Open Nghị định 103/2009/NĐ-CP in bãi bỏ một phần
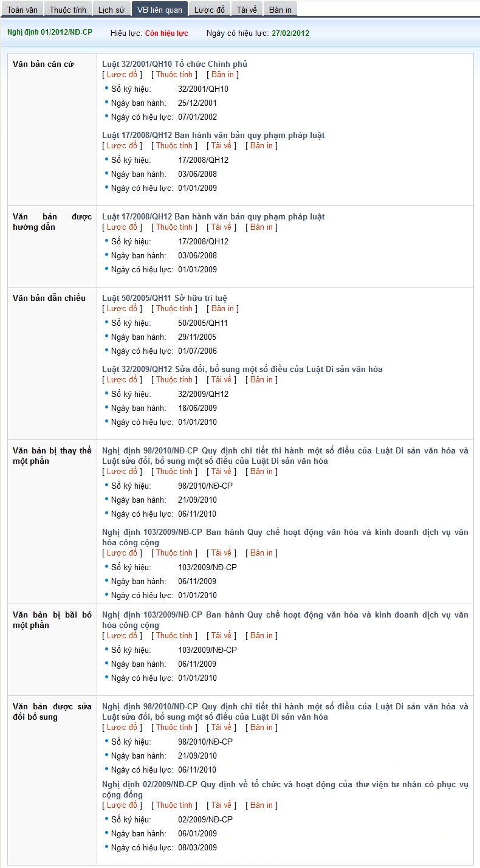This screenshot has width=480, height=868. point(284,615)
